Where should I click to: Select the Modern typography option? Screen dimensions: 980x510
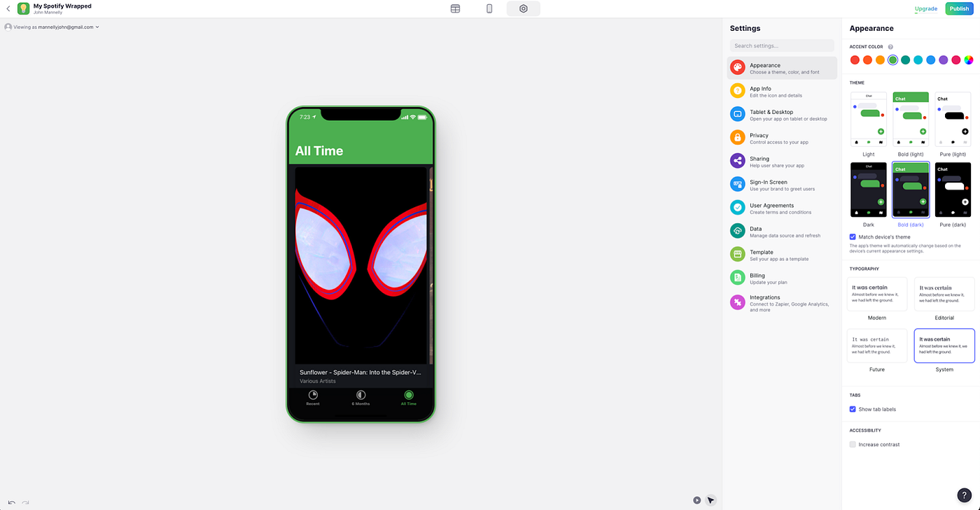point(877,294)
